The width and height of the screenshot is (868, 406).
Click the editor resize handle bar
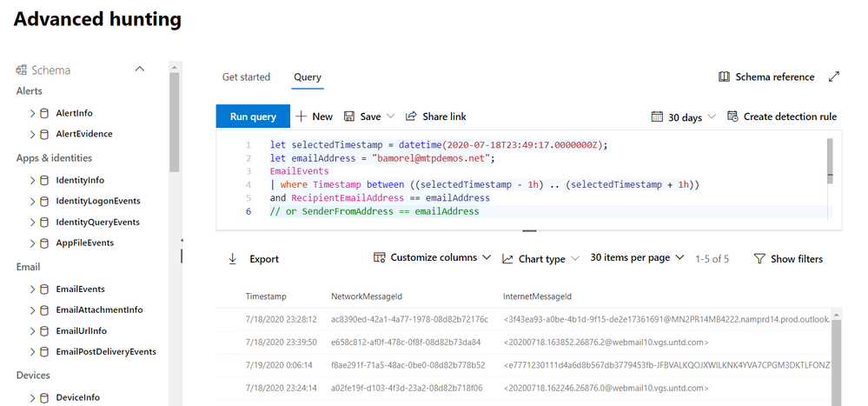[529, 230]
